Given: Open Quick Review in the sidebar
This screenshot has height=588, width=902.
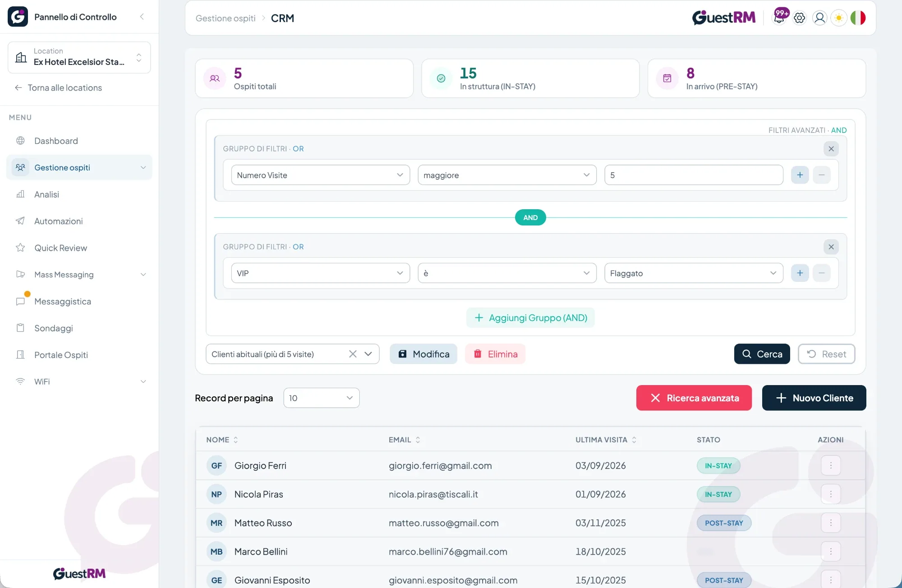Looking at the screenshot, I should [79, 248].
